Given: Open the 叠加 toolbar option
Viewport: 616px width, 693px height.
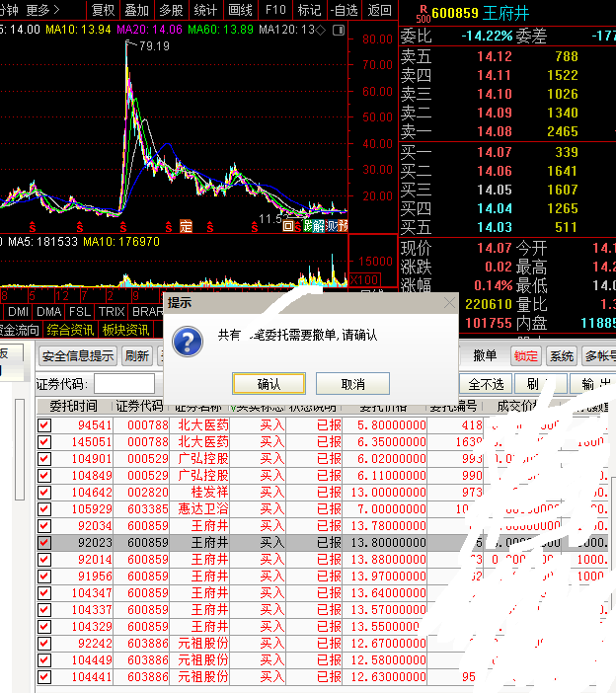Looking at the screenshot, I should click(136, 10).
